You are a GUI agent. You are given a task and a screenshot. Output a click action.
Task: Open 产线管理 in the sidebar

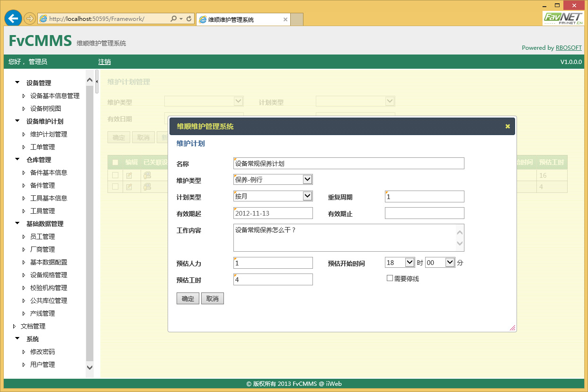[43, 313]
